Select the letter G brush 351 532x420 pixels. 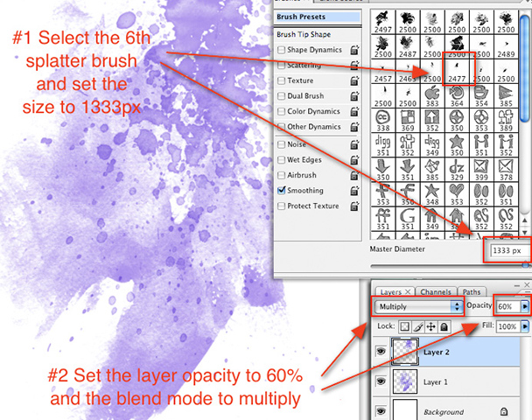click(x=408, y=220)
